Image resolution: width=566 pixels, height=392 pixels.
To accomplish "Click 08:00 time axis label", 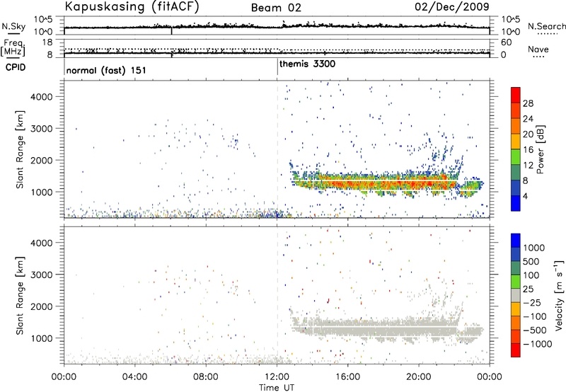I will (206, 376).
